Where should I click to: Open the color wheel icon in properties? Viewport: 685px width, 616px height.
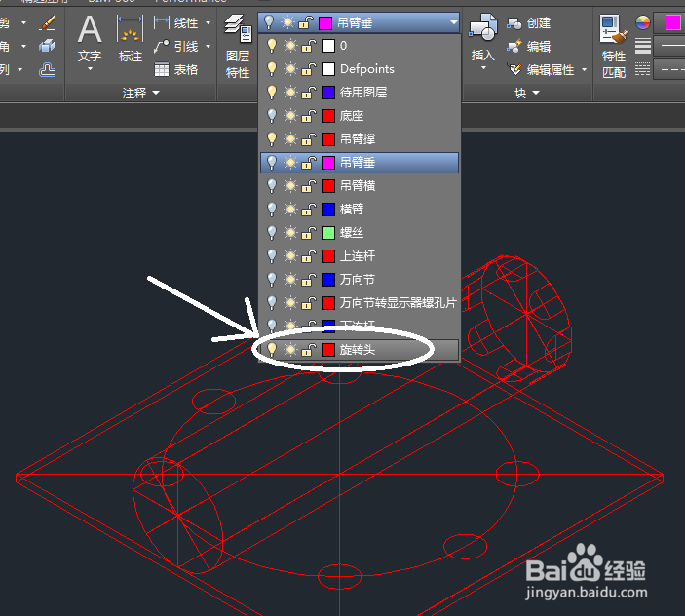click(643, 22)
